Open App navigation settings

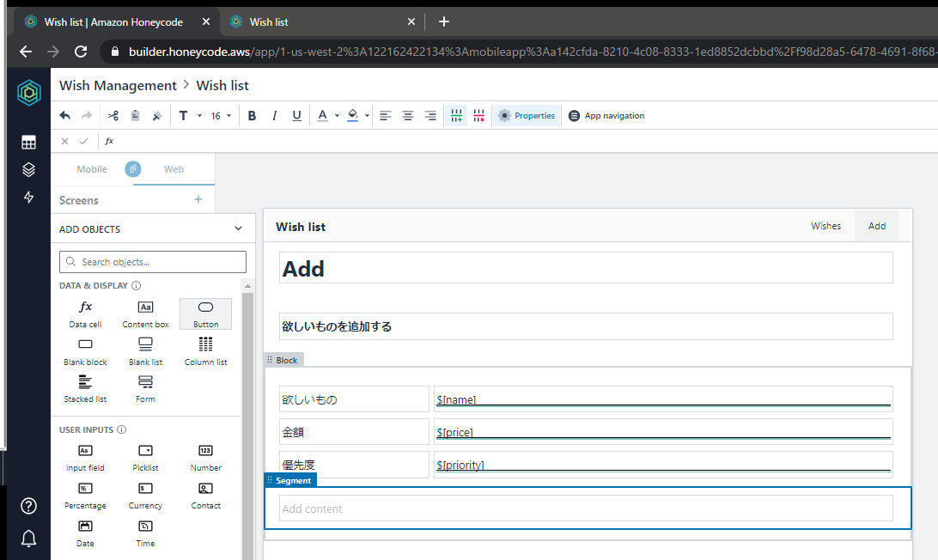coord(606,115)
